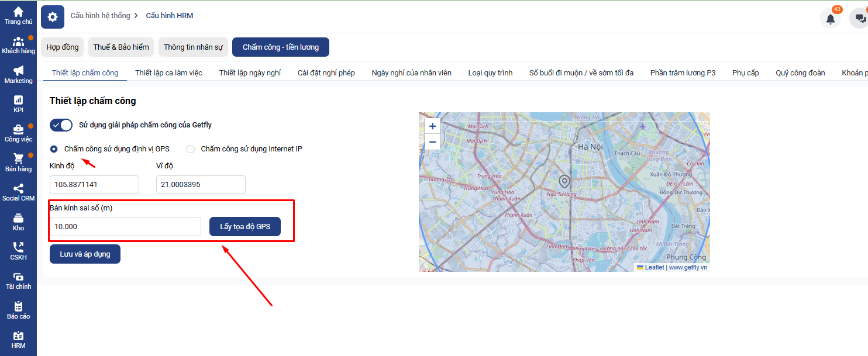The height and width of the screenshot is (356, 868).
Task: Click Lưu và áp dụng button
Action: (85, 254)
